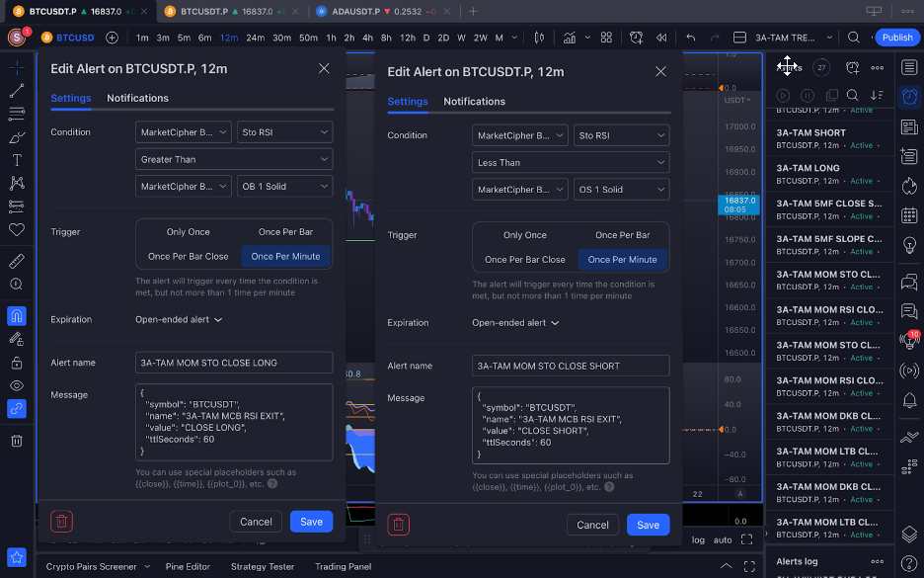
Task: Toggle auto scale on price axis
Action: [723, 539]
